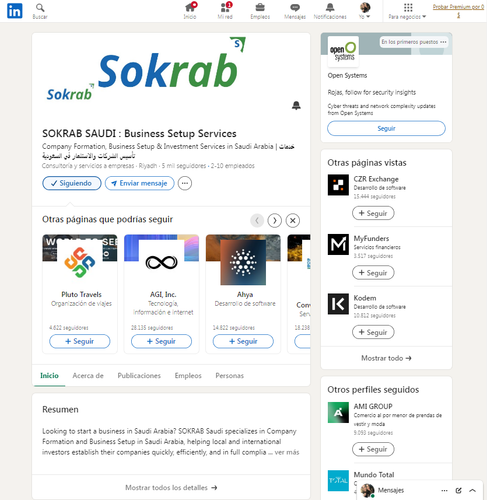Open Mi red network icon
Screen dimensions: 487x500
point(225,11)
